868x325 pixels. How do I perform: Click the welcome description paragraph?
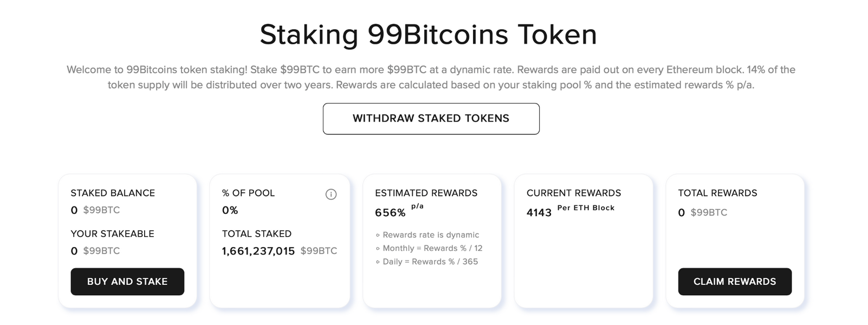[431, 77]
